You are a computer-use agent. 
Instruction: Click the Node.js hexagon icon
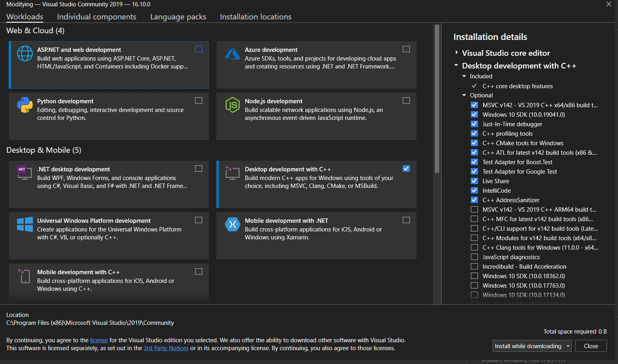[233, 105]
